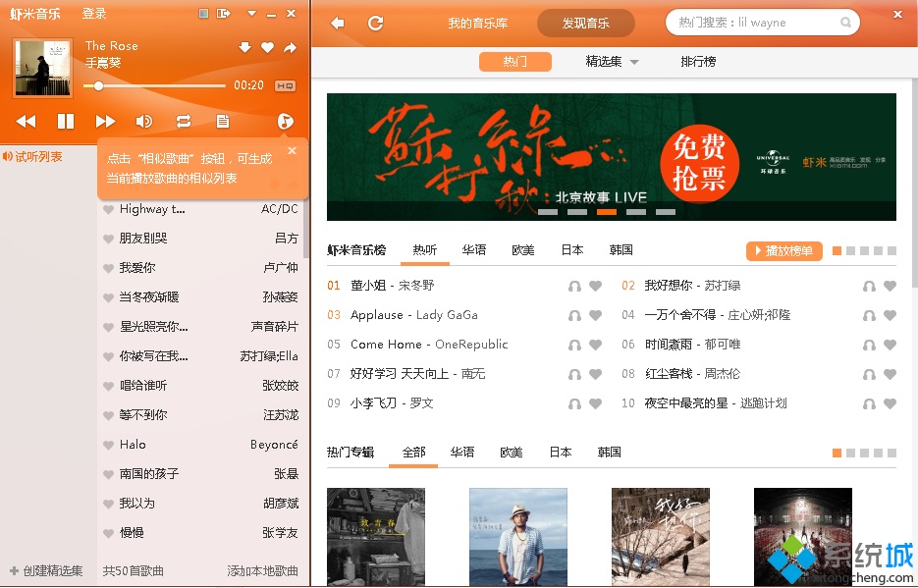Click heart icon beside 朋友别哭
Screen dimensions: 918x588
coord(108,239)
